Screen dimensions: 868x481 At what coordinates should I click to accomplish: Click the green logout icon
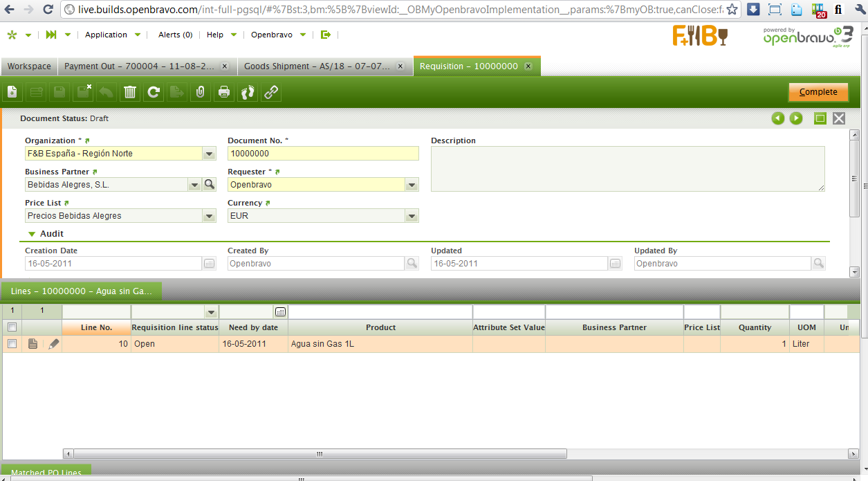tap(326, 35)
